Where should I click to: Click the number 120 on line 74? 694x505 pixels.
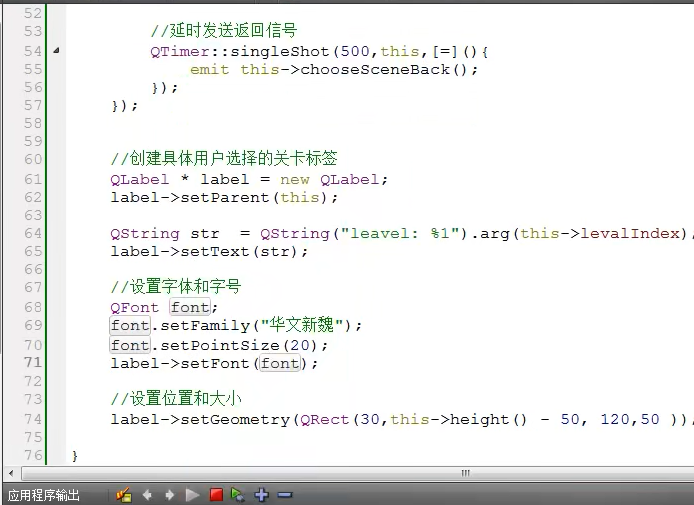615,419
